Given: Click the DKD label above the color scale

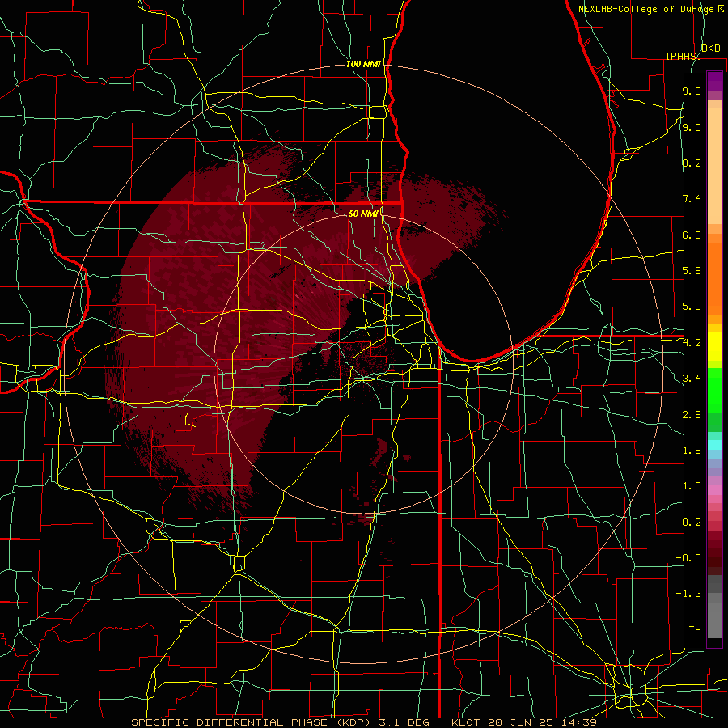Looking at the screenshot, I should pyautogui.click(x=710, y=49).
